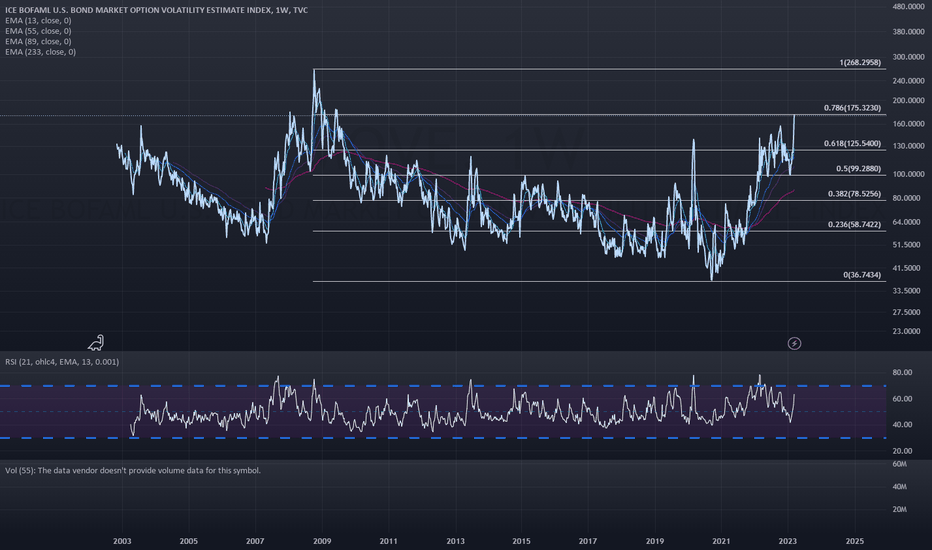The height and width of the screenshot is (550, 932).
Task: Select the EMA (89, close, 0) legend
Action: tap(38, 41)
